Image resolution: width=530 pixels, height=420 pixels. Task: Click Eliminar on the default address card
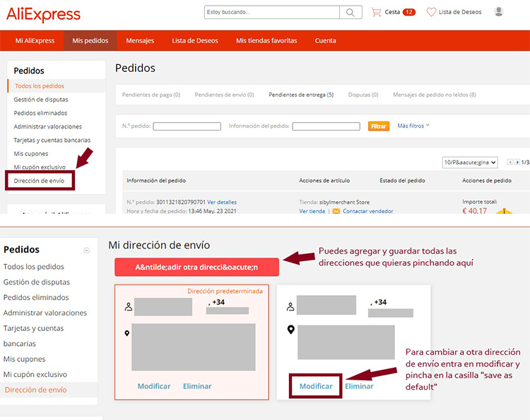[x=197, y=386]
